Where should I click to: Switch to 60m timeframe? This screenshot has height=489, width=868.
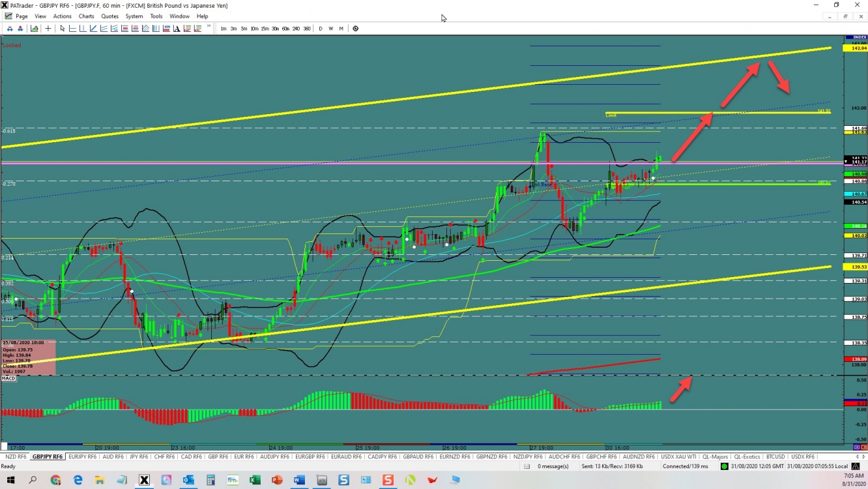tap(286, 29)
